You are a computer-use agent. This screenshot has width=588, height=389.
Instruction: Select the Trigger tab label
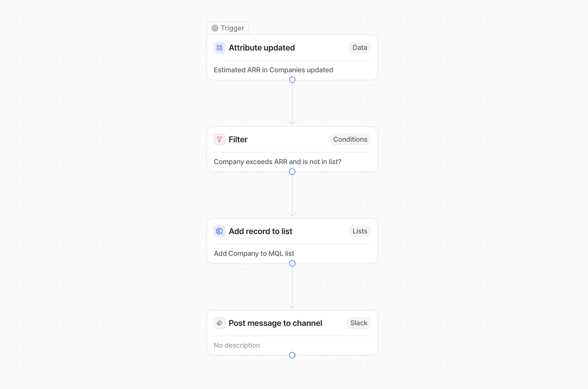click(232, 28)
